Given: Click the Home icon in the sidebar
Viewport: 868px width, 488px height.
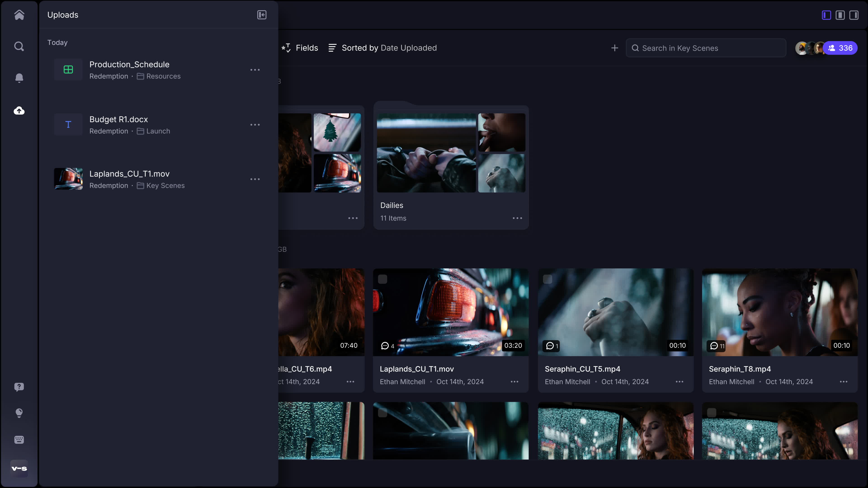Looking at the screenshot, I should (x=19, y=15).
